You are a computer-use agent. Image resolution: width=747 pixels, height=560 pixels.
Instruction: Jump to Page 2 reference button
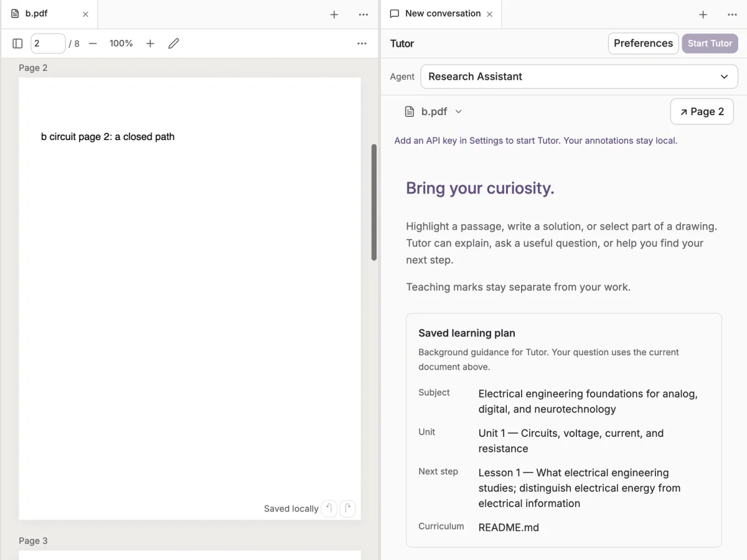702,111
